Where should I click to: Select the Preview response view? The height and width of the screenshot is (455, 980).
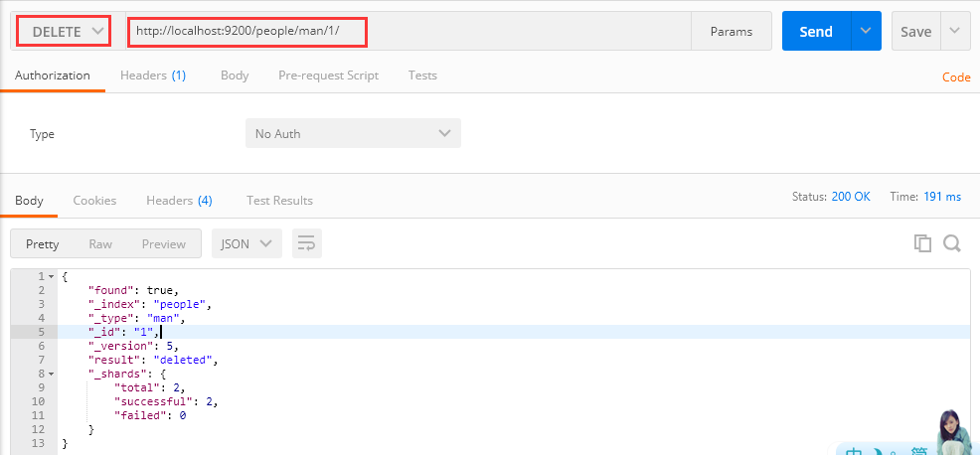pyautogui.click(x=164, y=243)
